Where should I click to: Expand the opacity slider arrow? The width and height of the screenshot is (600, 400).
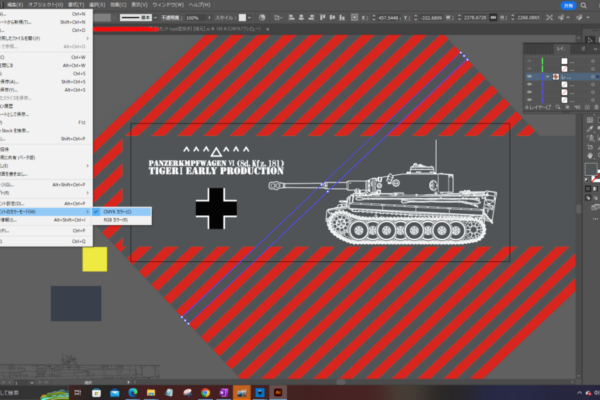(209, 18)
